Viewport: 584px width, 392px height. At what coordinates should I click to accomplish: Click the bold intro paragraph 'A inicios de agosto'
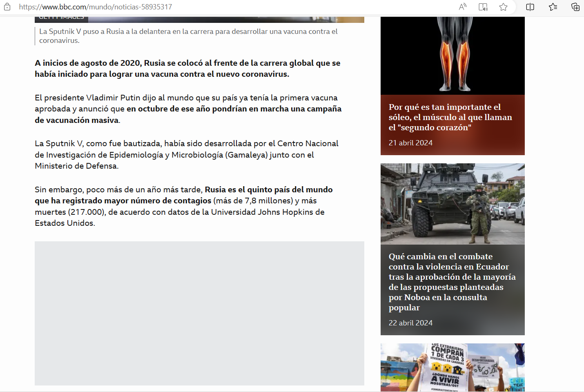[x=187, y=69]
